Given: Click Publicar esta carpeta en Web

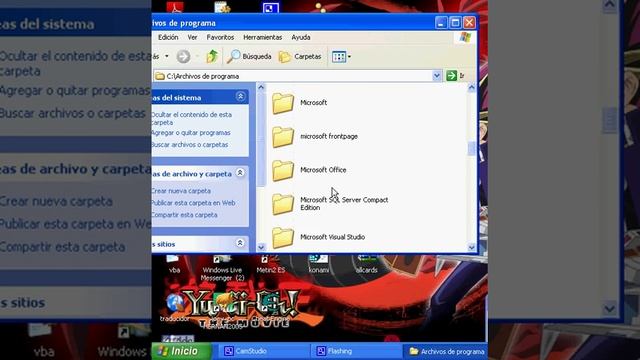Looking at the screenshot, I should click(193, 202).
